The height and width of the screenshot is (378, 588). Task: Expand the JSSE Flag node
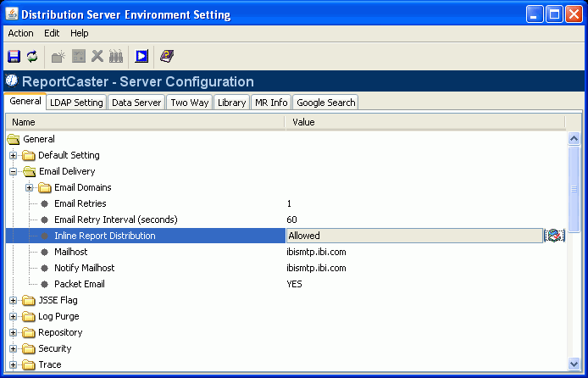pos(13,300)
